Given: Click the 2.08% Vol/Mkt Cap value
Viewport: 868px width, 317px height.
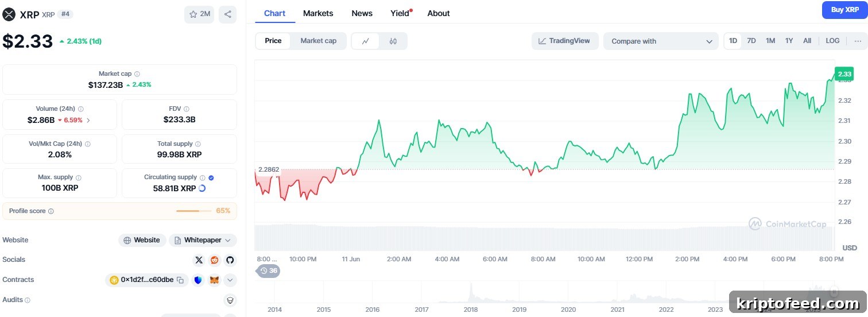Looking at the screenshot, I should [x=60, y=154].
